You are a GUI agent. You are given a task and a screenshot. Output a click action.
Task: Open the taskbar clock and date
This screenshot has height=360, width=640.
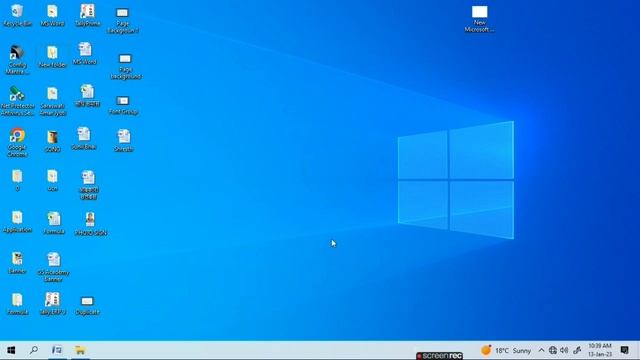tap(600, 350)
